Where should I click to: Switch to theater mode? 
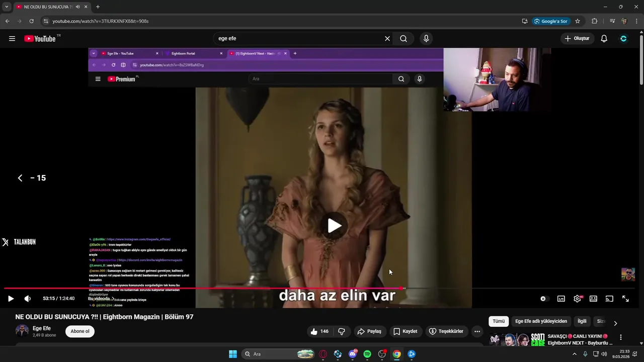click(x=593, y=299)
